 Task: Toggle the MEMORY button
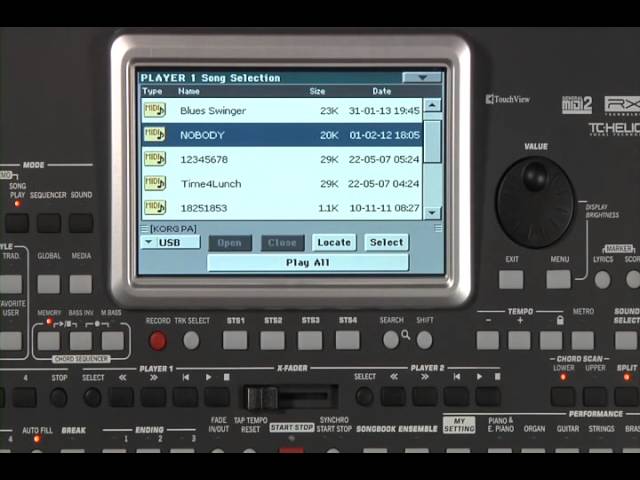click(x=49, y=341)
